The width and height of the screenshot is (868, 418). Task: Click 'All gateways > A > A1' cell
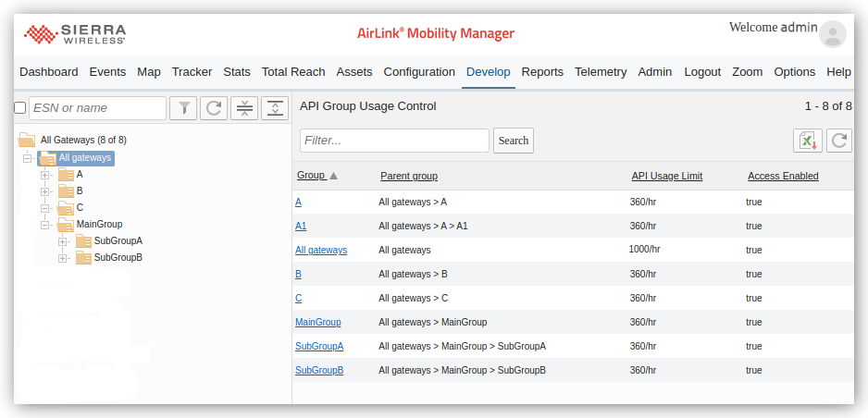(423, 227)
